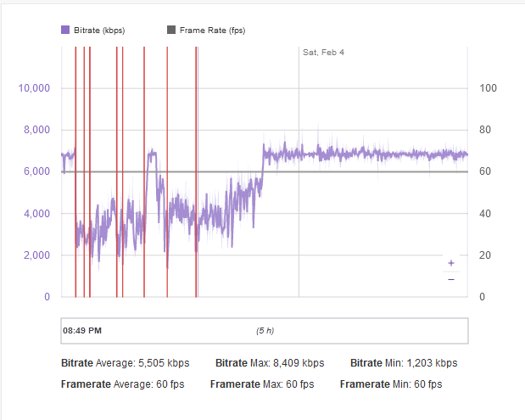Click the Framerate Max 60 fps stat
Image resolution: width=525 pixels, height=420 pixels.
point(262,384)
